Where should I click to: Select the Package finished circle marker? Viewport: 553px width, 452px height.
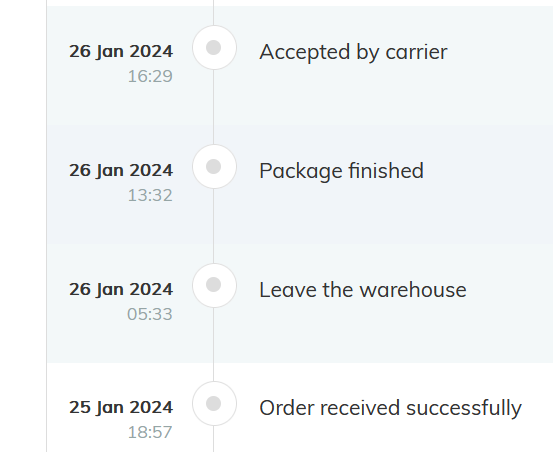click(x=214, y=166)
